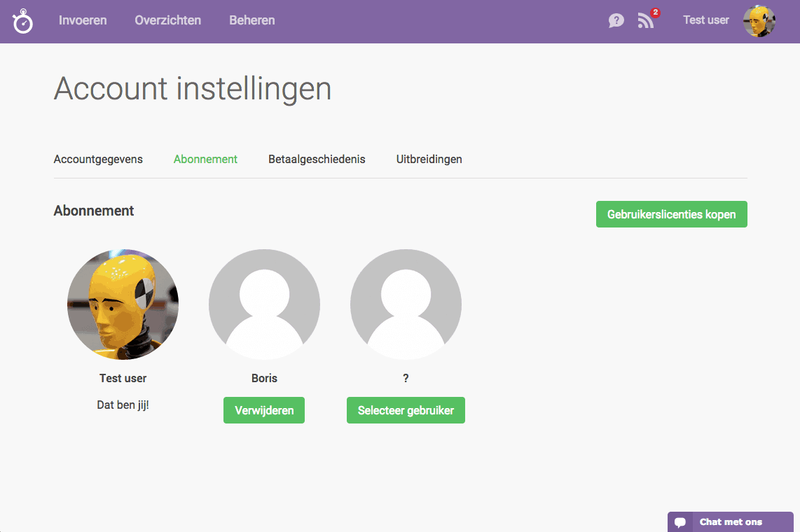
Task: Click the 'Test user' name under photo
Action: click(123, 378)
